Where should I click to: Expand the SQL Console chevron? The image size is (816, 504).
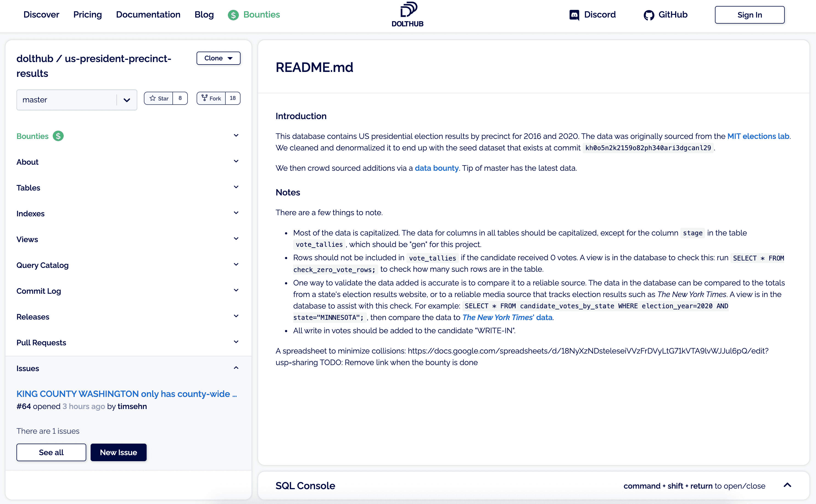coord(787,485)
